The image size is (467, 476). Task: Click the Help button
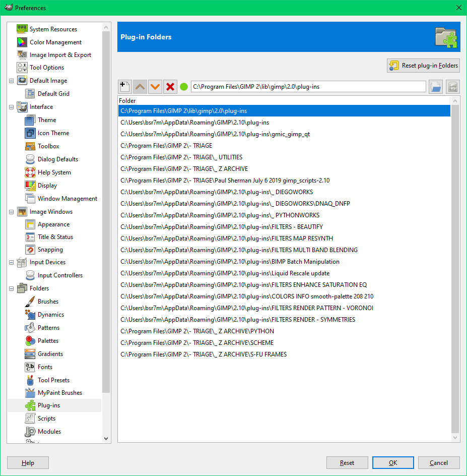(x=28, y=463)
